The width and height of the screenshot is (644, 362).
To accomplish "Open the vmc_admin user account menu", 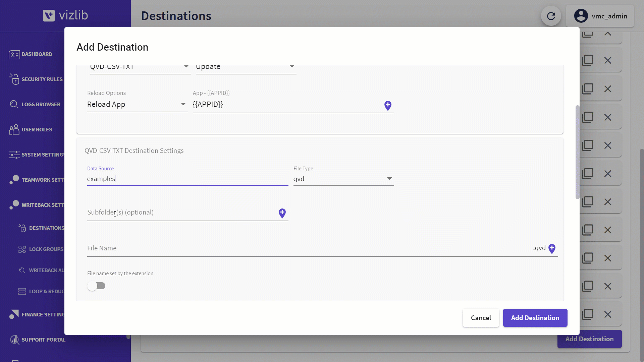I will point(600,16).
